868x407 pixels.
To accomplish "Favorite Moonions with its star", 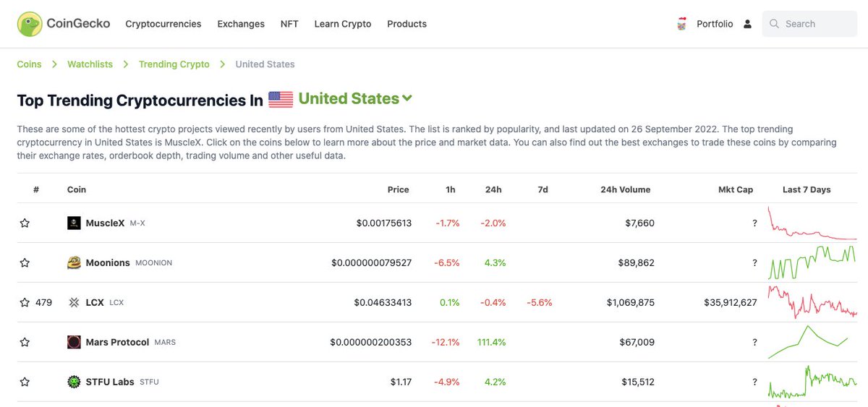I will point(25,262).
